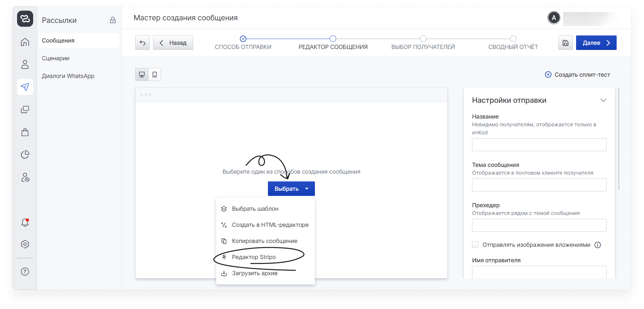Open the settings gear icon
The height and width of the screenshot is (309, 644).
(x=25, y=244)
